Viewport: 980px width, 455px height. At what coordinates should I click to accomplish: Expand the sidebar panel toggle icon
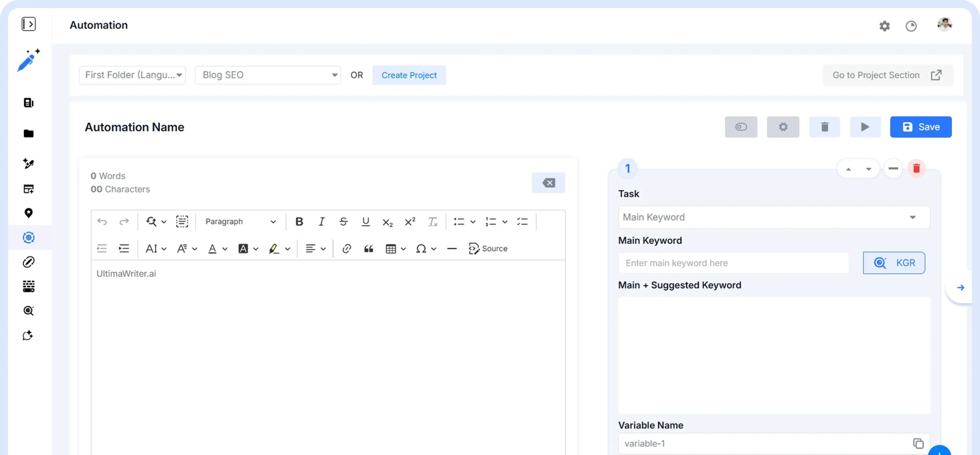(29, 24)
